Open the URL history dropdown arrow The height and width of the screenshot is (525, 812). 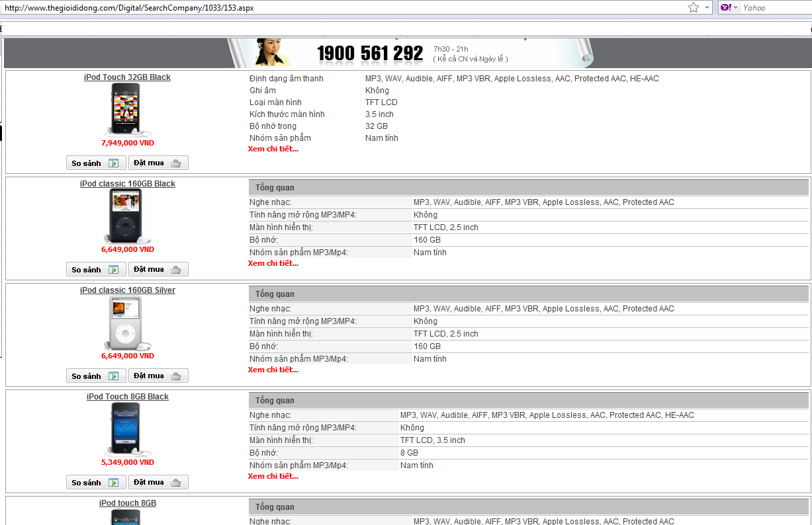coord(707,8)
